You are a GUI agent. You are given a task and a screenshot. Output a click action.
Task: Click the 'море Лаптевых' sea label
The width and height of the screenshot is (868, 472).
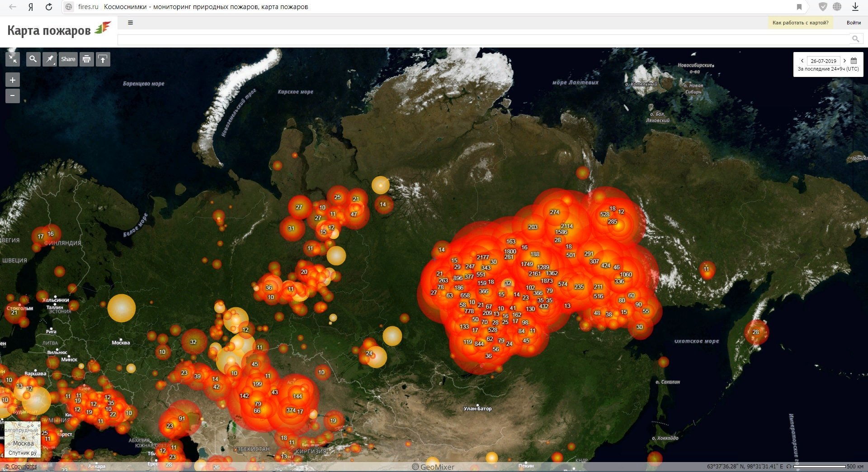pyautogui.click(x=575, y=82)
